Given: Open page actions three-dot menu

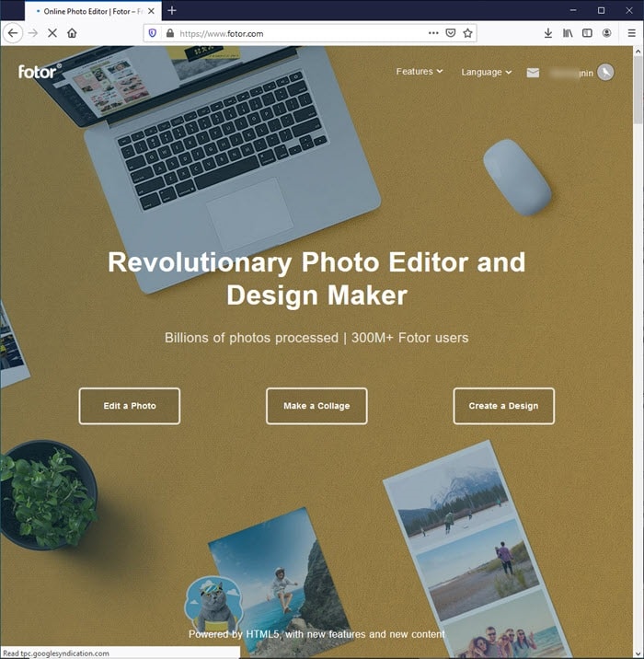Looking at the screenshot, I should (x=433, y=33).
